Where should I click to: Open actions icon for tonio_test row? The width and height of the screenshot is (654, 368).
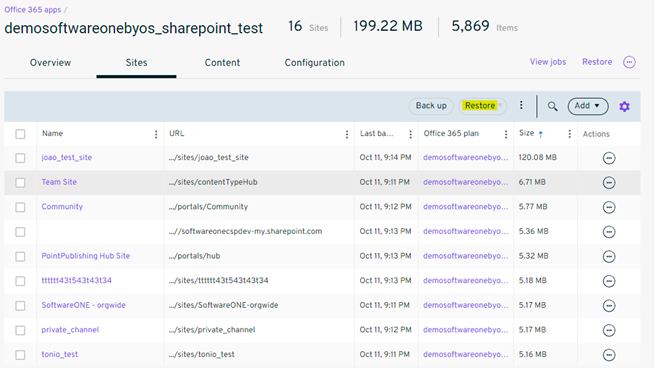(x=609, y=355)
